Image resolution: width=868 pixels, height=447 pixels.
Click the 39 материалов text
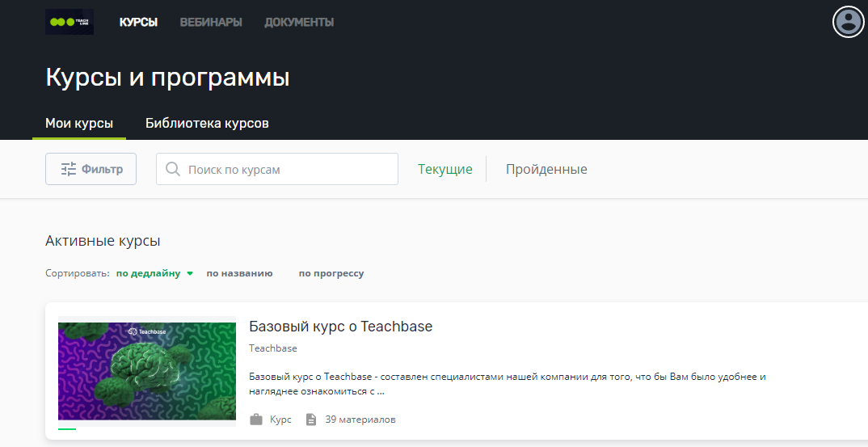click(x=360, y=420)
